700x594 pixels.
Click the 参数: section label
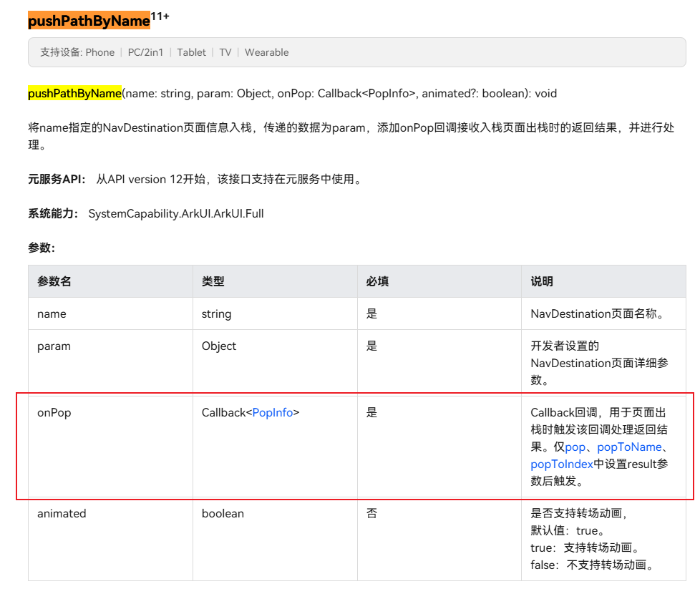[42, 248]
